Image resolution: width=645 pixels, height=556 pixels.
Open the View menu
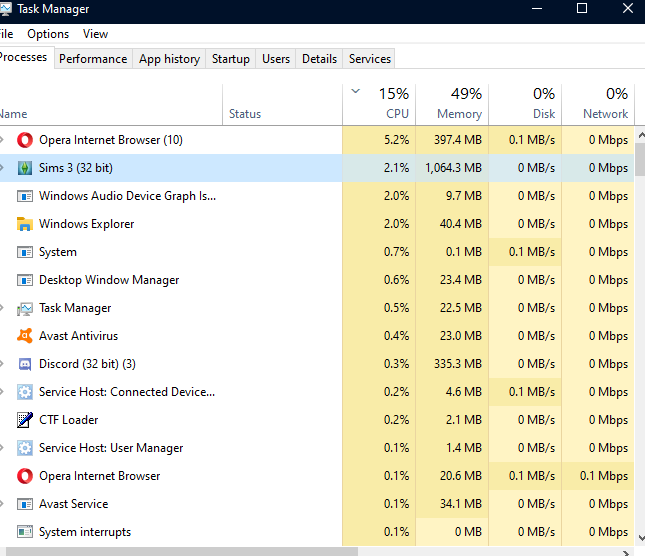tap(95, 34)
